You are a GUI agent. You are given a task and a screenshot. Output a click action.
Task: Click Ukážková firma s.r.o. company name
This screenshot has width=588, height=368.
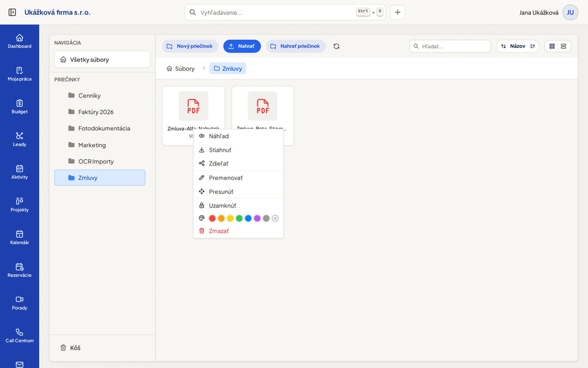[x=57, y=13]
